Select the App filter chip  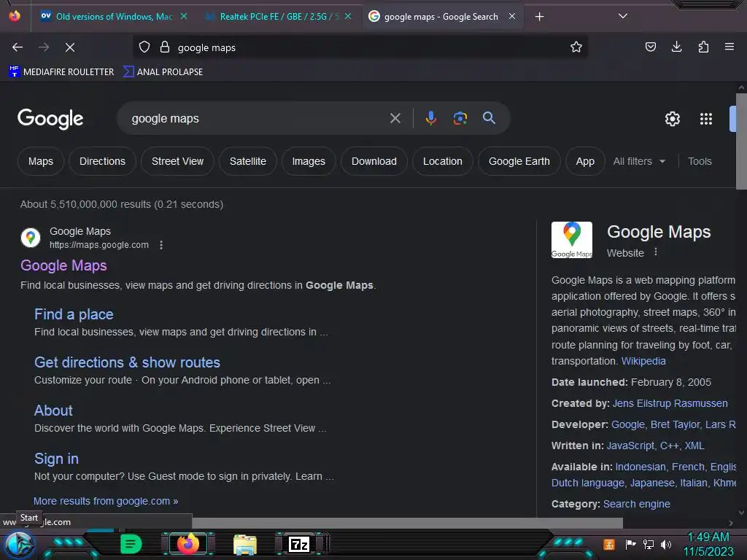tap(585, 161)
